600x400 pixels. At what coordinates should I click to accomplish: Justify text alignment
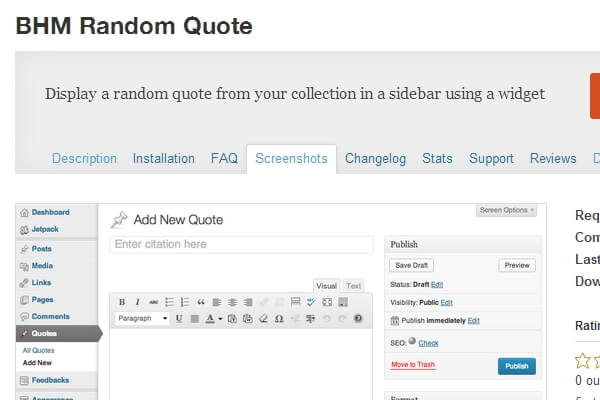click(194, 318)
